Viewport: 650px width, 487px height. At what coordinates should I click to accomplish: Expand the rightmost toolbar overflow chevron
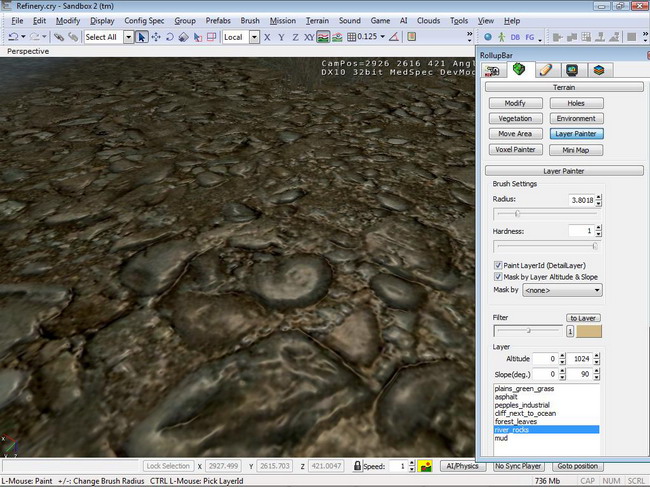point(645,36)
